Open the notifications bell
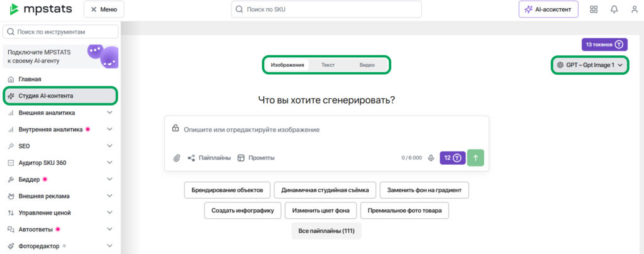The width and height of the screenshot is (644, 254). 614,9
